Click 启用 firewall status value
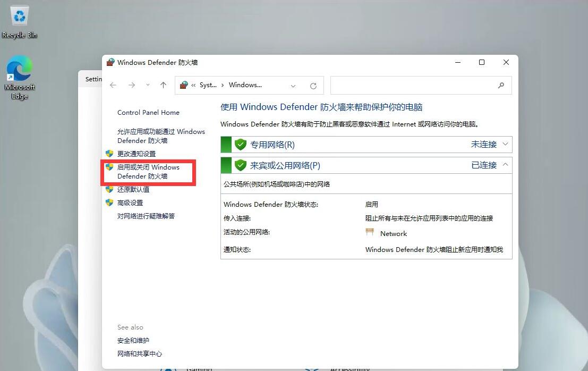This screenshot has height=371, width=588. (x=372, y=205)
